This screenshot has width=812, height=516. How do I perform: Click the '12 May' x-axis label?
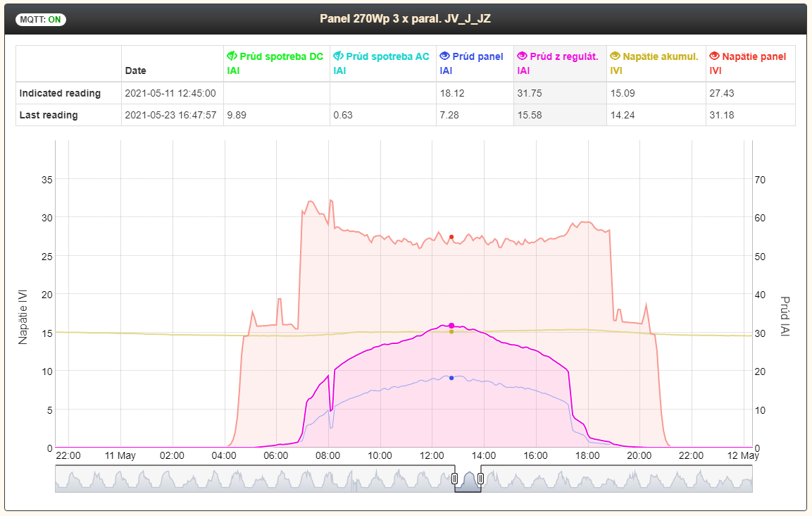click(743, 456)
